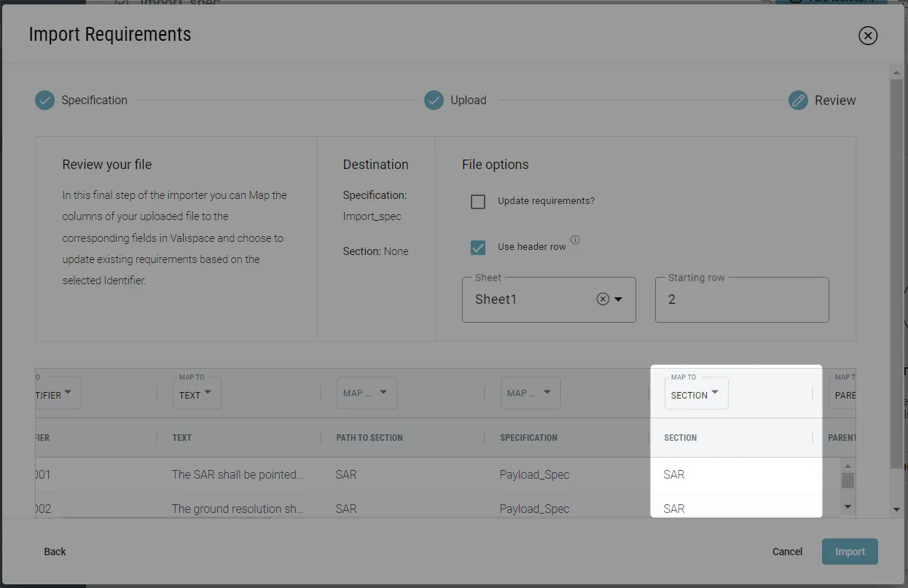Click the Upload step label
The image size is (908, 588).
(x=468, y=101)
